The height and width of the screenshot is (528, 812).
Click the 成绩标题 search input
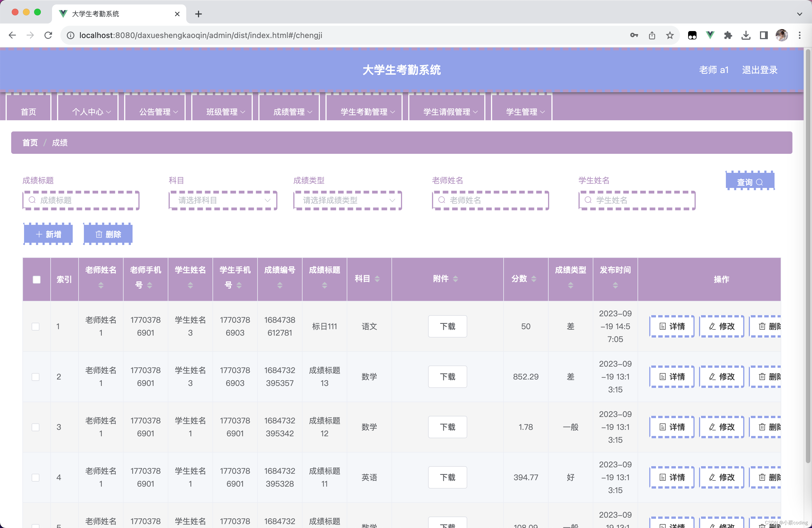pyautogui.click(x=81, y=200)
